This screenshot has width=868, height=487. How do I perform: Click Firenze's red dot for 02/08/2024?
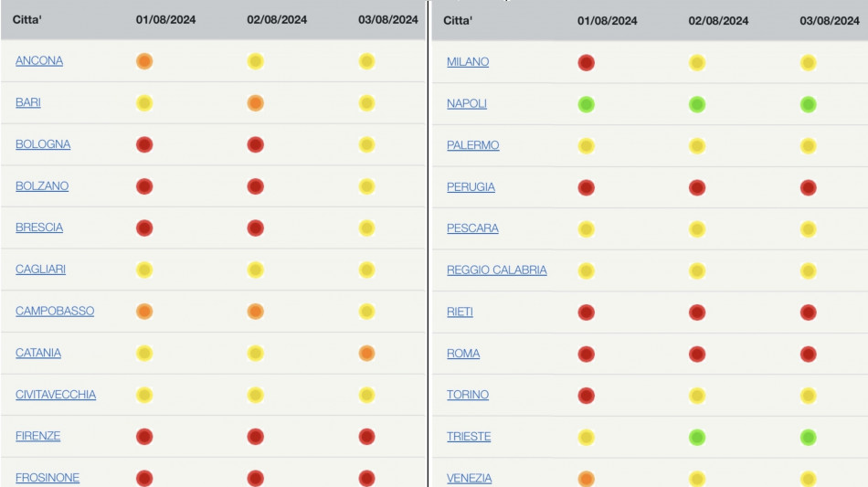click(x=256, y=437)
